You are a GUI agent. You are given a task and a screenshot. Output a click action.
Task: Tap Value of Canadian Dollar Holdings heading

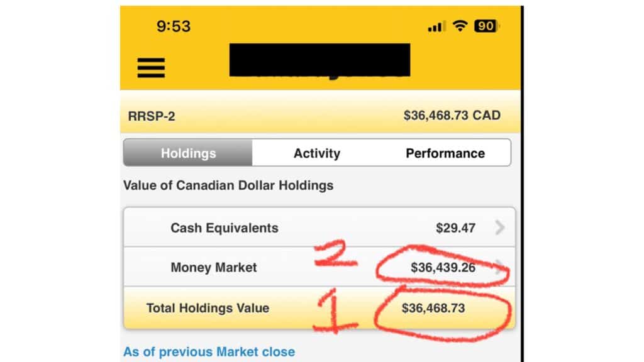click(x=228, y=185)
